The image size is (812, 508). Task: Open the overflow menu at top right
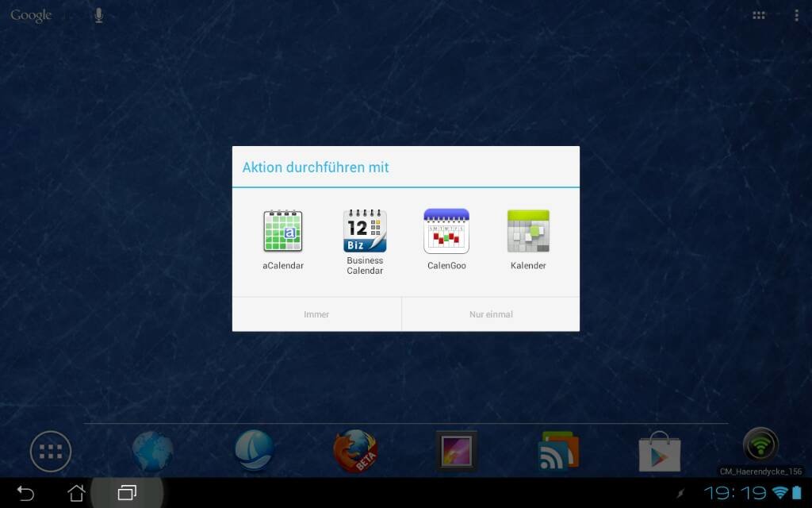tap(796, 16)
